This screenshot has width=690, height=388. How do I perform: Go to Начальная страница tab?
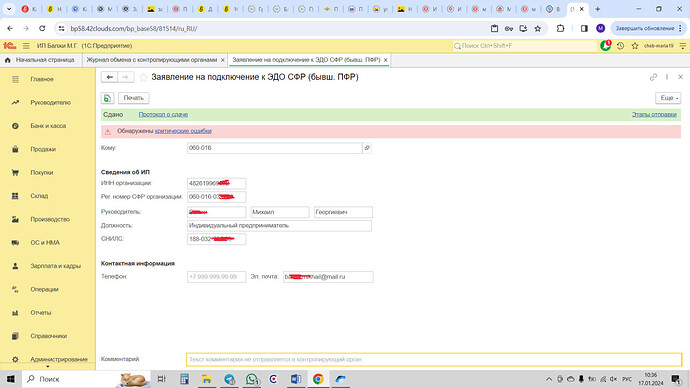click(45, 60)
